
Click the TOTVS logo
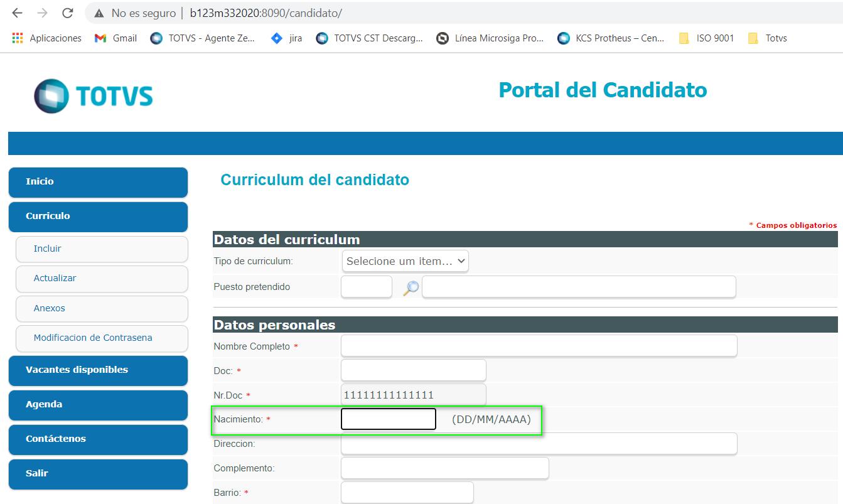click(x=94, y=96)
